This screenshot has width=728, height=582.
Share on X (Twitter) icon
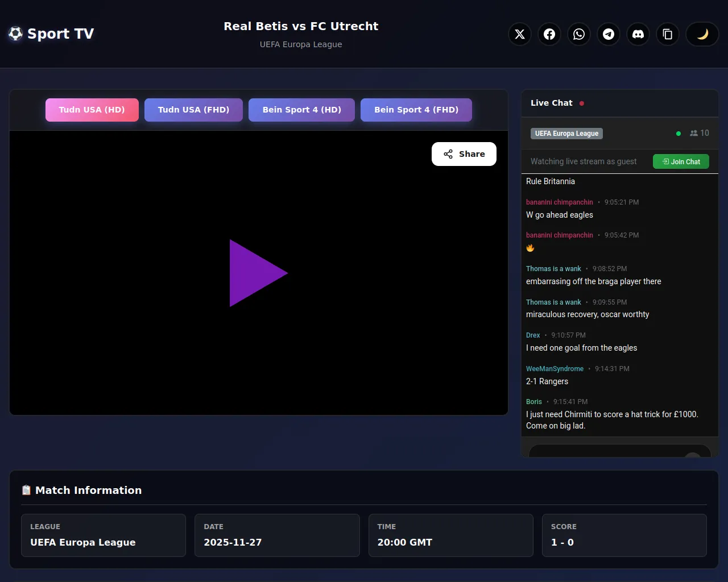tap(520, 34)
